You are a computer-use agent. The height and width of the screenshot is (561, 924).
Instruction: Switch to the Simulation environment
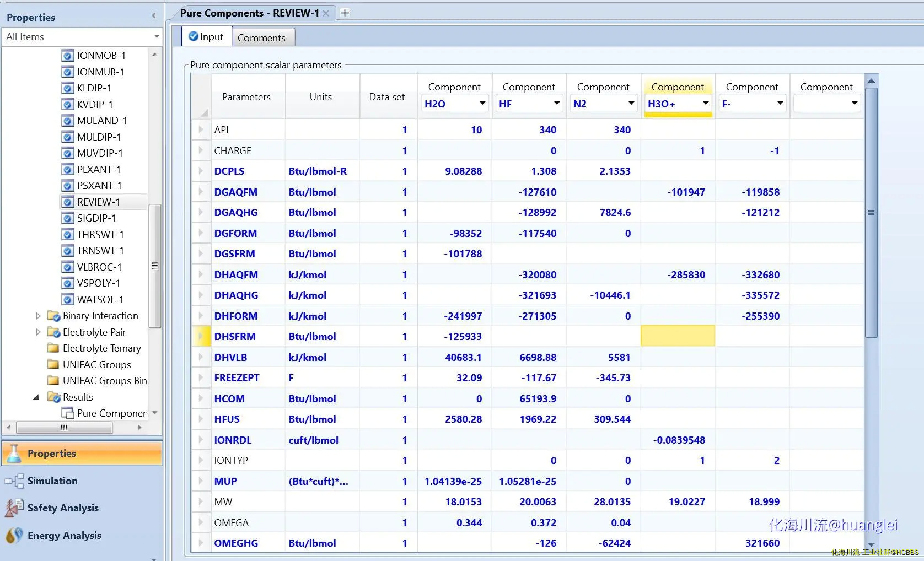tap(82, 481)
